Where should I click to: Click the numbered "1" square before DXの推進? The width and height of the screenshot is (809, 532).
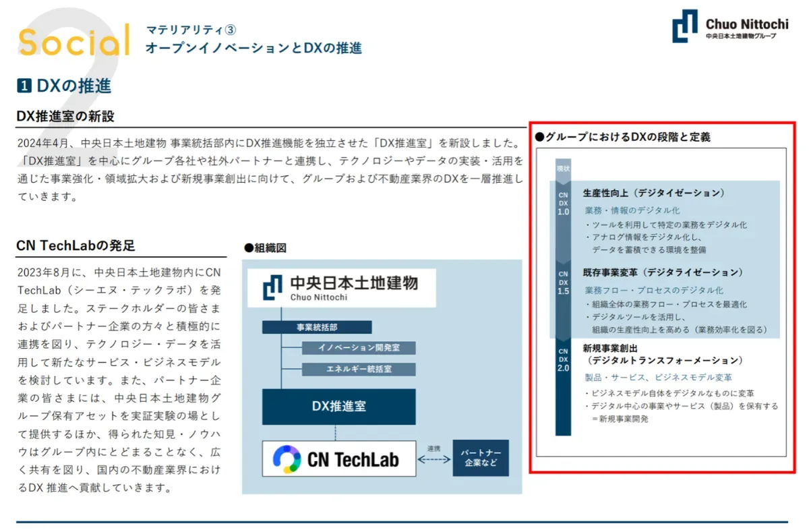click(24, 86)
